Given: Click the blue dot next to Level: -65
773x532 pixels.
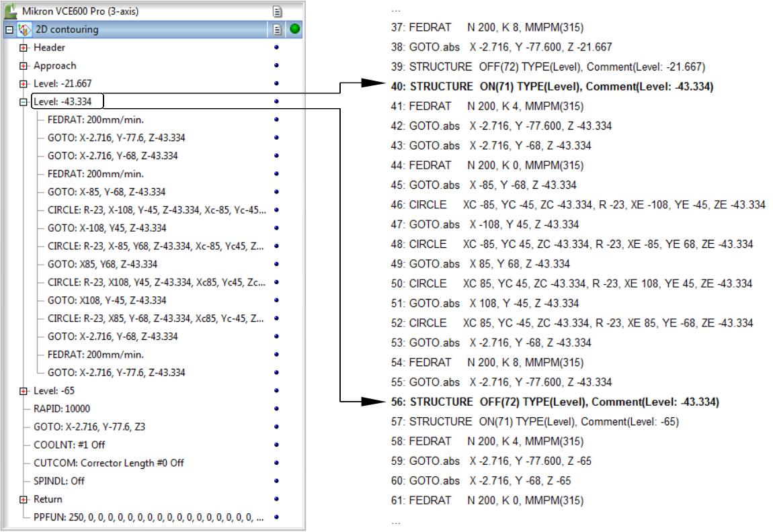Looking at the screenshot, I should (277, 390).
